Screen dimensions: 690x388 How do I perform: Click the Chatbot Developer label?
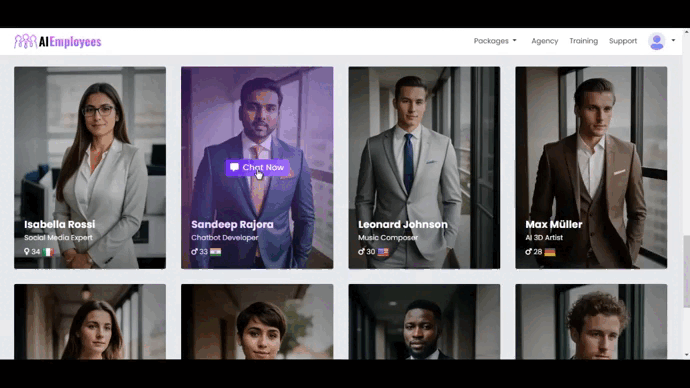224,238
